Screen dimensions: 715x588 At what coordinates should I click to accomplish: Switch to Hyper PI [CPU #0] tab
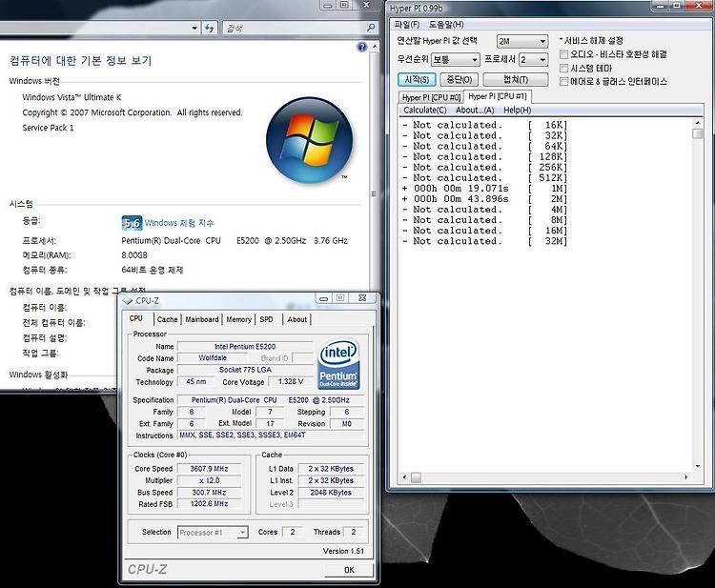pyautogui.click(x=431, y=97)
